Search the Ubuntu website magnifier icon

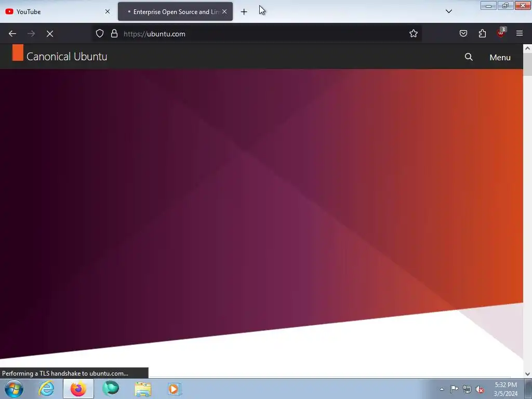(x=469, y=57)
